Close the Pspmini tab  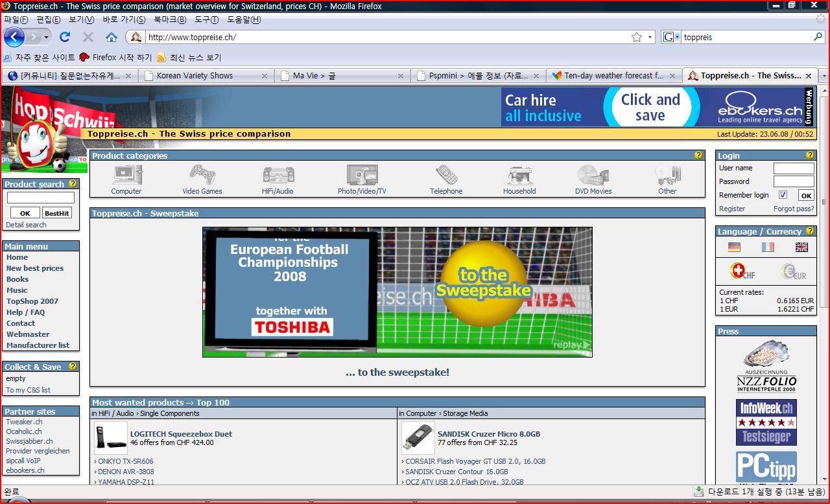(x=536, y=76)
